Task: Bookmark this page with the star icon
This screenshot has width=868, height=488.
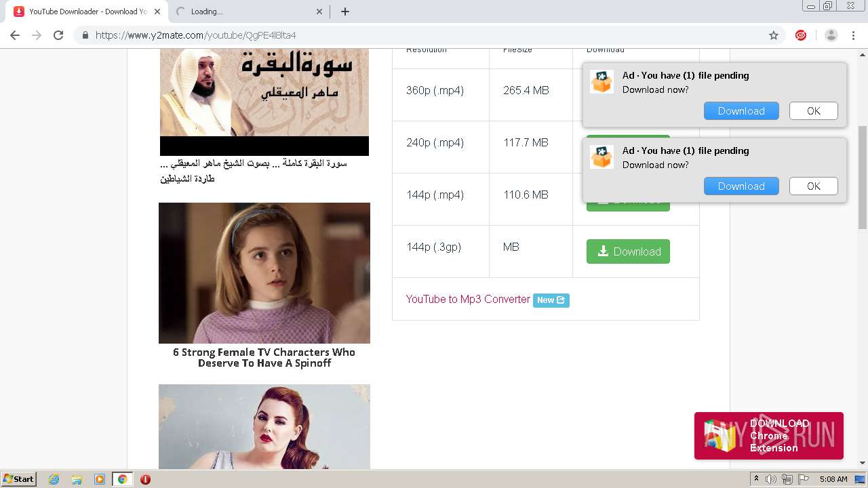Action: pos(774,35)
